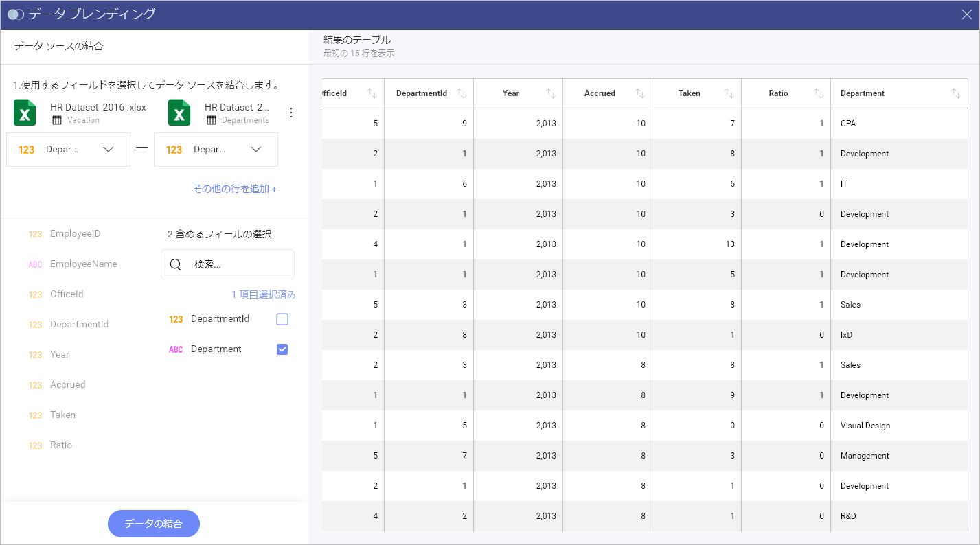The image size is (980, 545).
Task: Click the データの結合 button
Action: pyautogui.click(x=154, y=524)
